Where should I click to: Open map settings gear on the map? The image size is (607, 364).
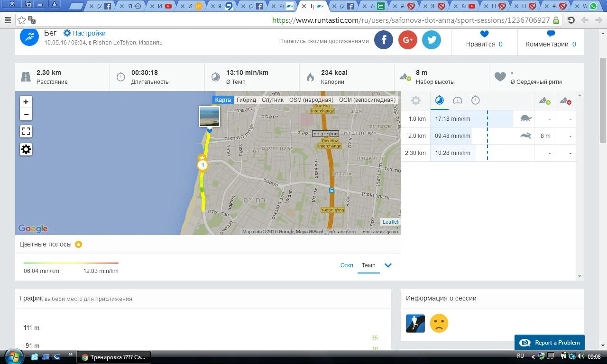tap(26, 149)
